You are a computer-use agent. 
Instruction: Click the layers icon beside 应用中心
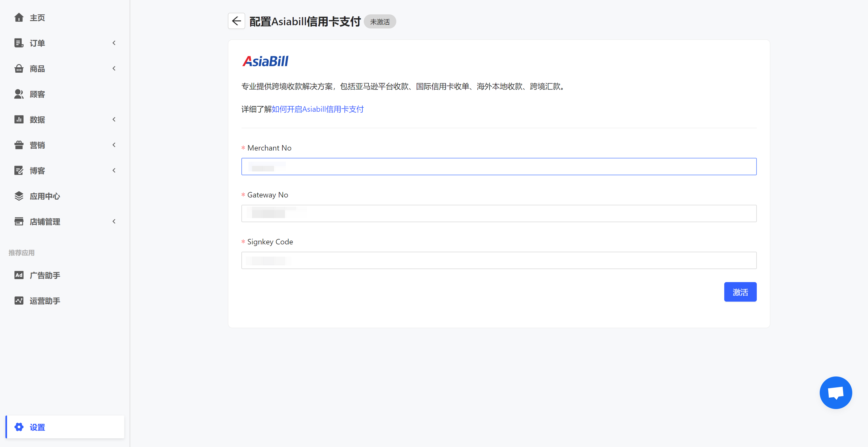pyautogui.click(x=19, y=196)
